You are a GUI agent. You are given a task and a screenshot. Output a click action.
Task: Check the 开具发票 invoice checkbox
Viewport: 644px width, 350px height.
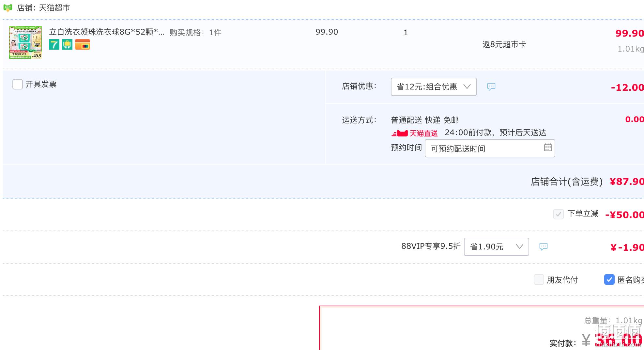point(18,84)
